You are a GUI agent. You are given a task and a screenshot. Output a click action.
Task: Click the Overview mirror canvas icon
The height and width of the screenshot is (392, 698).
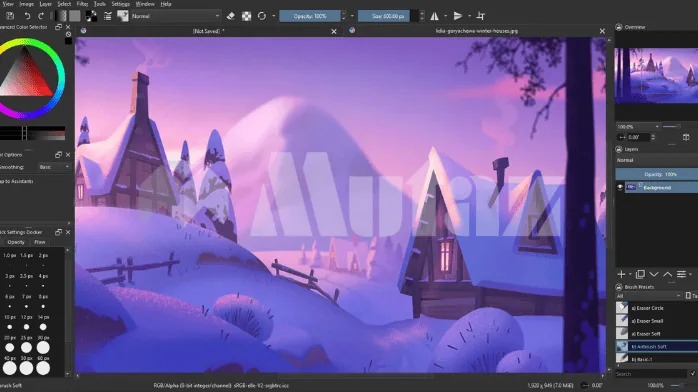[x=686, y=137]
